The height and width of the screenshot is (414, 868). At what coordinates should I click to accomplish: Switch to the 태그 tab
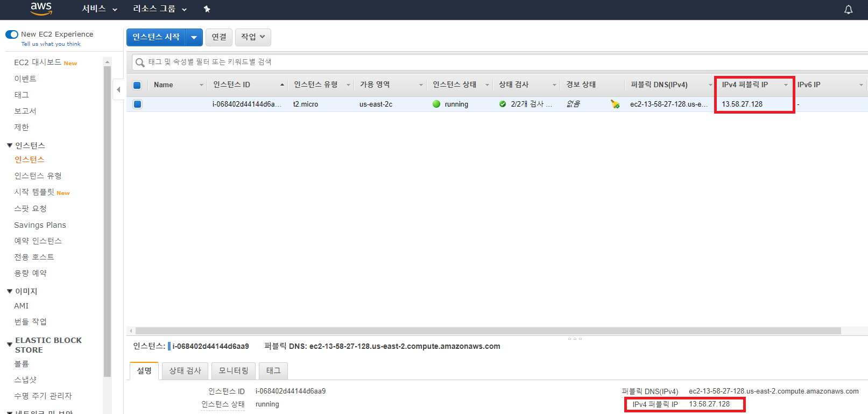click(273, 371)
